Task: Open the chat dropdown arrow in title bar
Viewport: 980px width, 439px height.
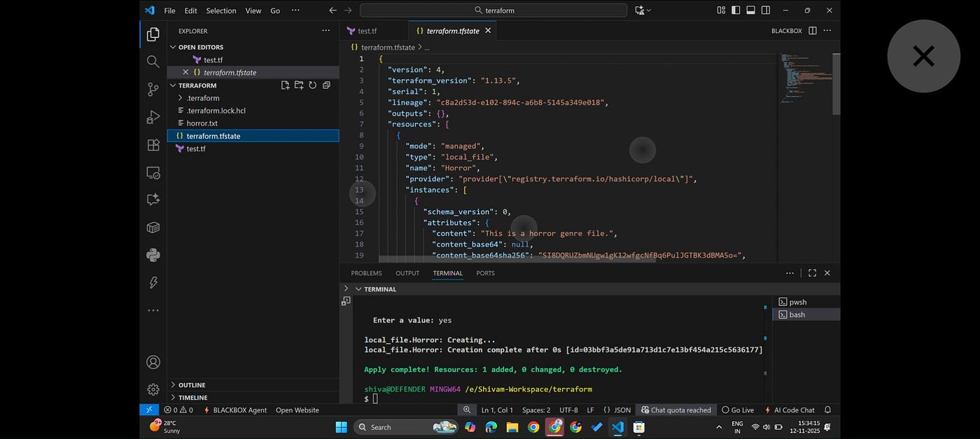Action: click(649, 11)
